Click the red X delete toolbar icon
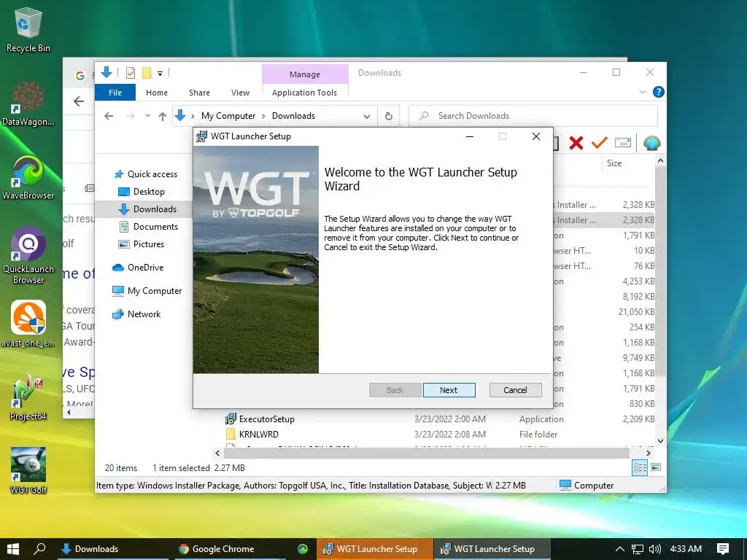This screenshot has height=560, width=747. click(576, 142)
